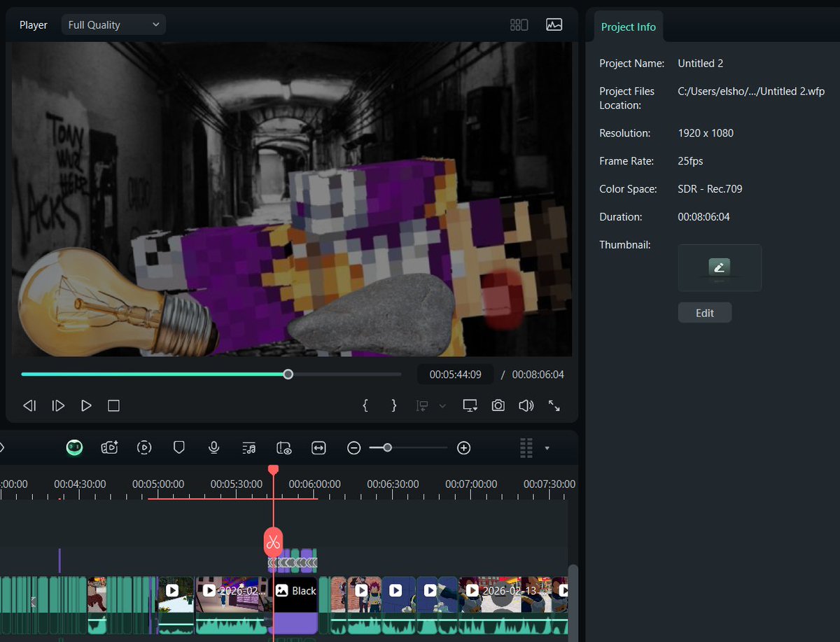The height and width of the screenshot is (642, 840).
Task: Select the Black image clip in timeline
Action: pyautogui.click(x=295, y=606)
